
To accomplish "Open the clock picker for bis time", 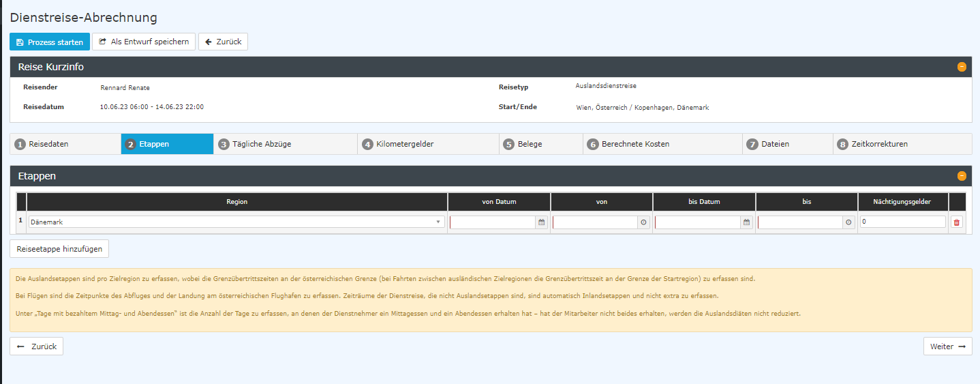I will point(848,222).
